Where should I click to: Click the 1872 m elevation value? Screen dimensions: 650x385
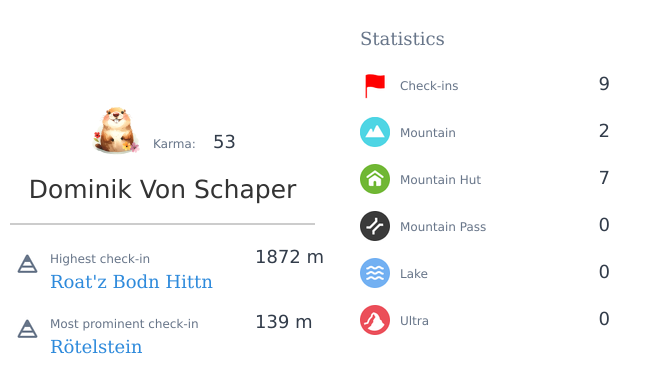coord(289,257)
